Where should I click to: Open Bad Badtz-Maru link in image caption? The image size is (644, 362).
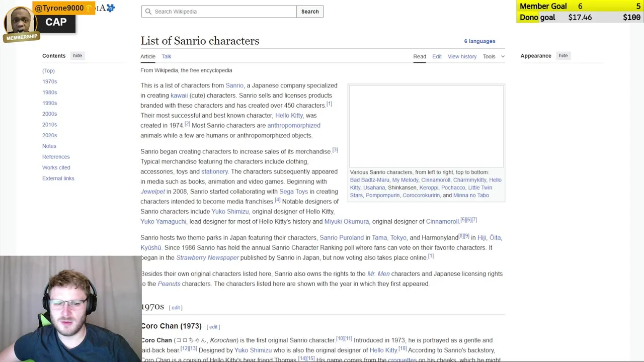(370, 180)
